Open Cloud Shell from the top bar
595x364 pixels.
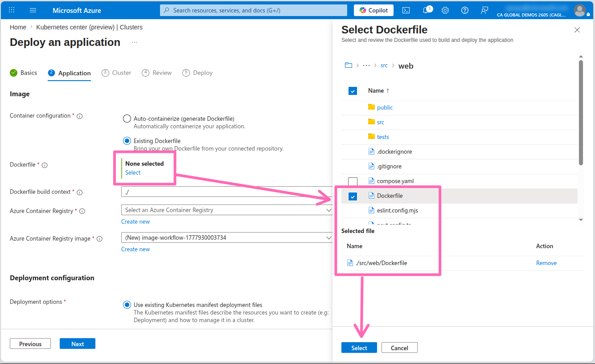[x=406, y=10]
